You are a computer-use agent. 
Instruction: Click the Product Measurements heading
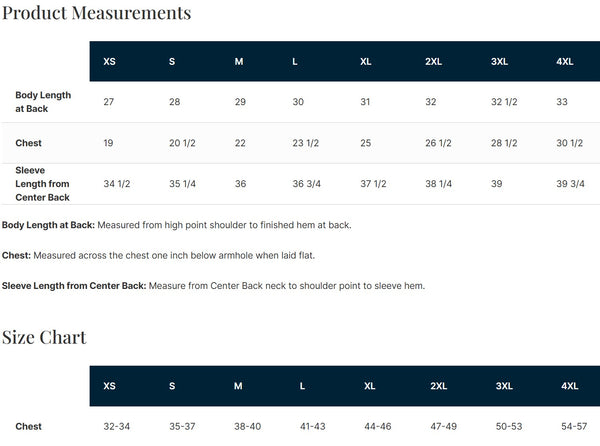96,13
